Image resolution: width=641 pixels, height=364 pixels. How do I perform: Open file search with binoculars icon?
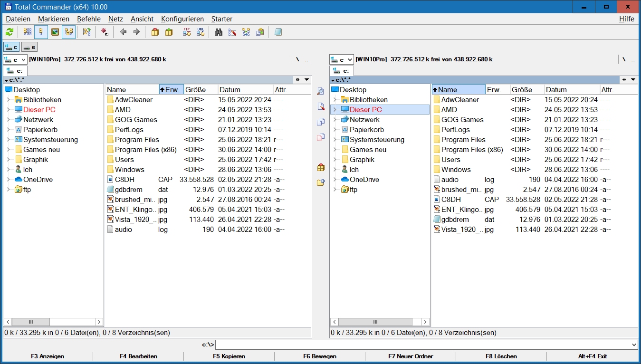(219, 32)
